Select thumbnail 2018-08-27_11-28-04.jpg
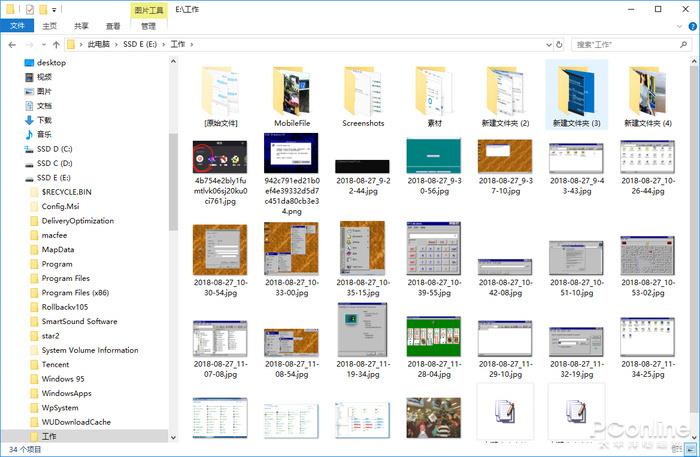 (x=434, y=343)
